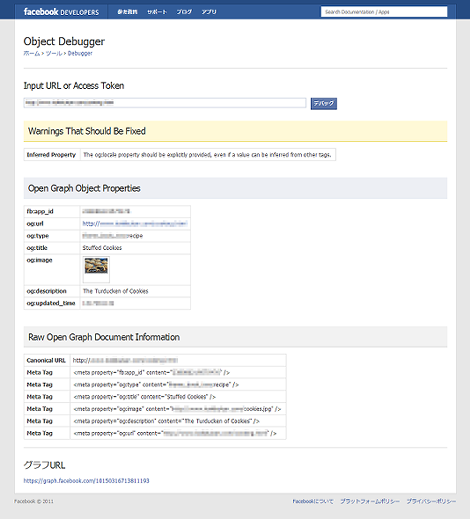This screenshot has width=470, height=519.
Task: Select the og:description meta tag code
Action: [166, 421]
